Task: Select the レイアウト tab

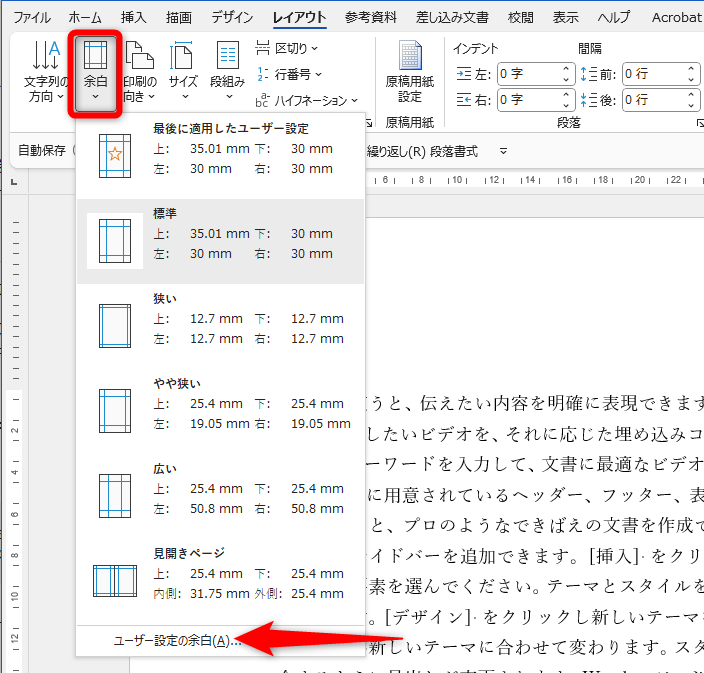Action: [299, 18]
